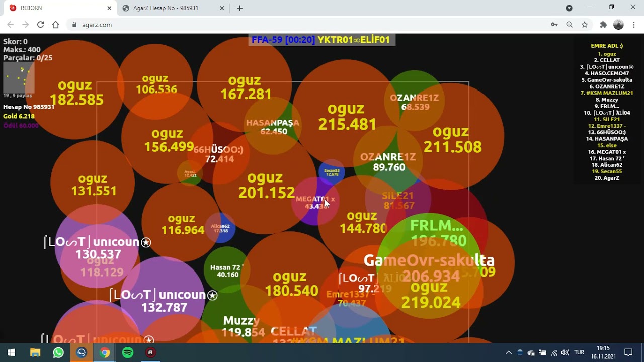644x362 pixels.
Task: Go back to the previous page
Action: 11,25
